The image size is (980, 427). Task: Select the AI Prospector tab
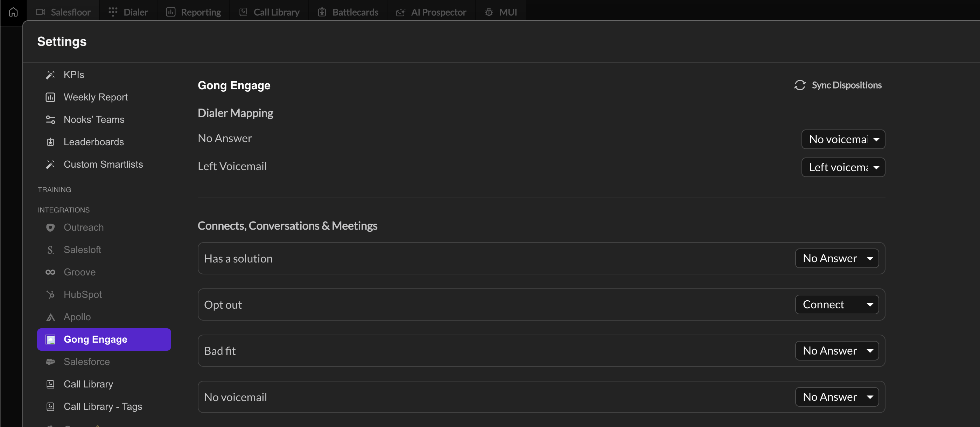pyautogui.click(x=432, y=12)
